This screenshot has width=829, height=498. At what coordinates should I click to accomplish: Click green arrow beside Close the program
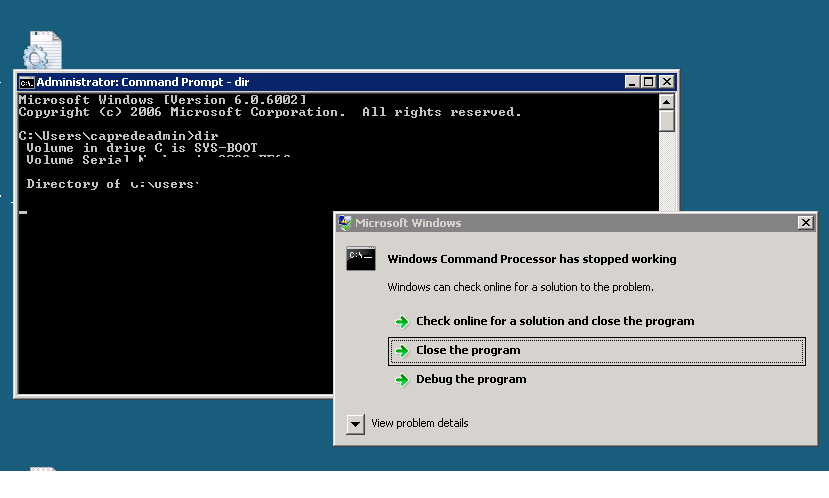click(x=402, y=351)
